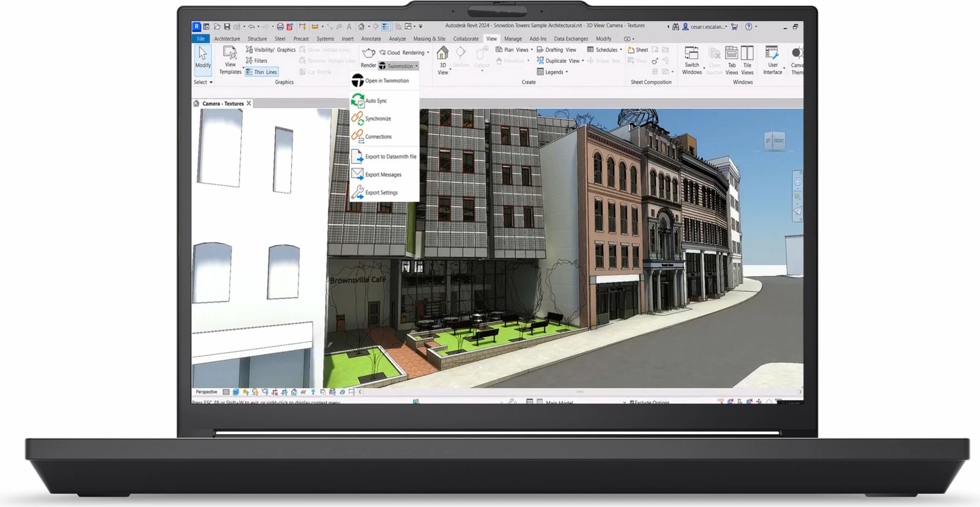Click the horizontal scrollbar below the view
The height and width of the screenshot is (507, 980).
579,392
